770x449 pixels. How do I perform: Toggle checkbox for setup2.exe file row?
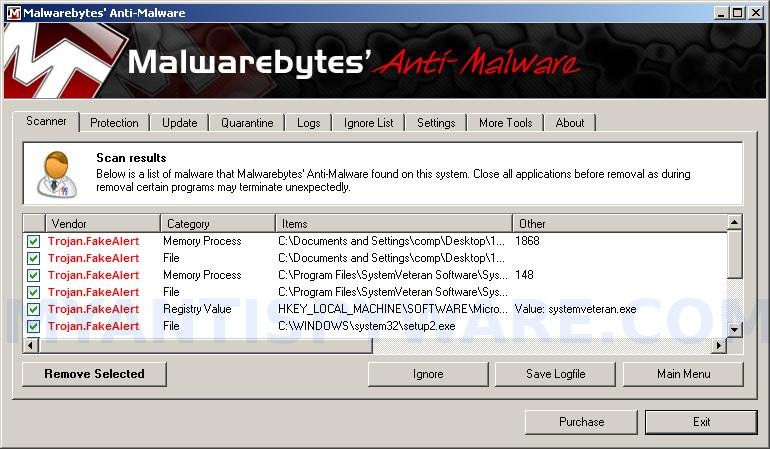33,326
